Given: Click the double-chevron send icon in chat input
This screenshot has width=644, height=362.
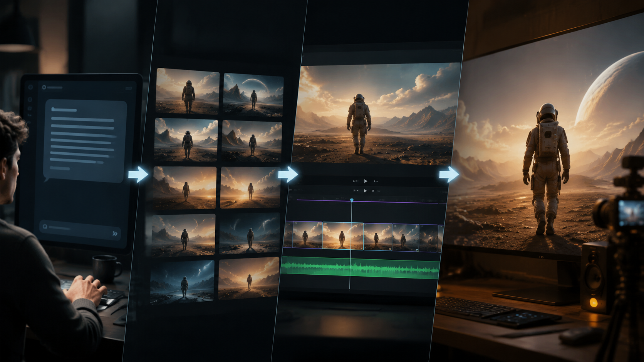Looking at the screenshot, I should [115, 234].
